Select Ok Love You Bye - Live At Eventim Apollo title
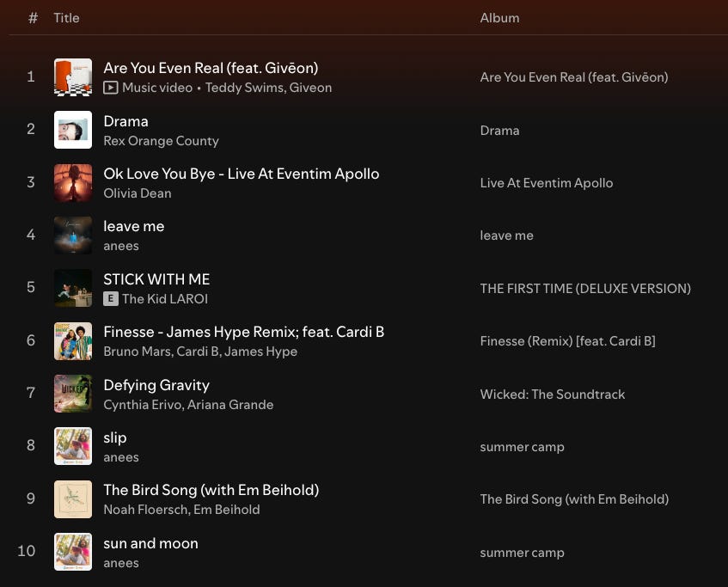 click(x=242, y=174)
